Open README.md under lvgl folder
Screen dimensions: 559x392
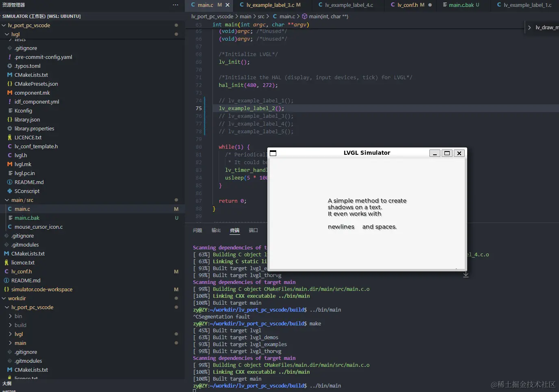(x=29, y=182)
